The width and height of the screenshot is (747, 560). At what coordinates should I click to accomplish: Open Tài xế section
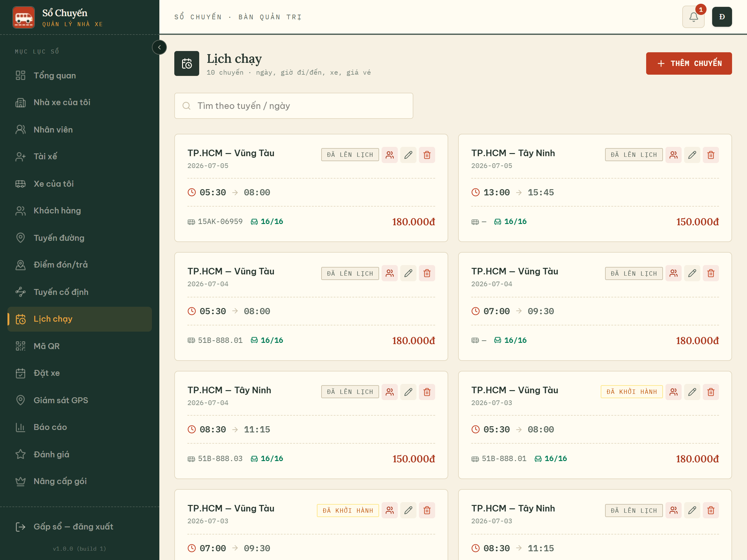[80, 156]
